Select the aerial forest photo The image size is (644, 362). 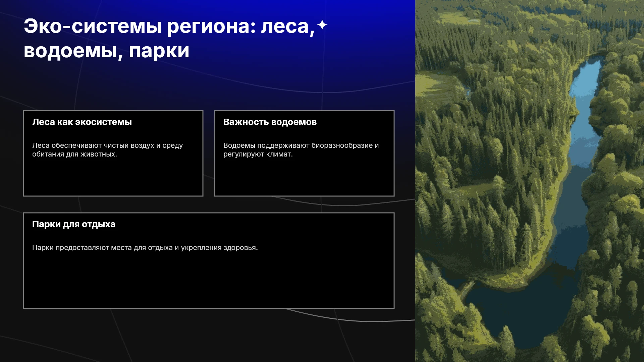530,181
